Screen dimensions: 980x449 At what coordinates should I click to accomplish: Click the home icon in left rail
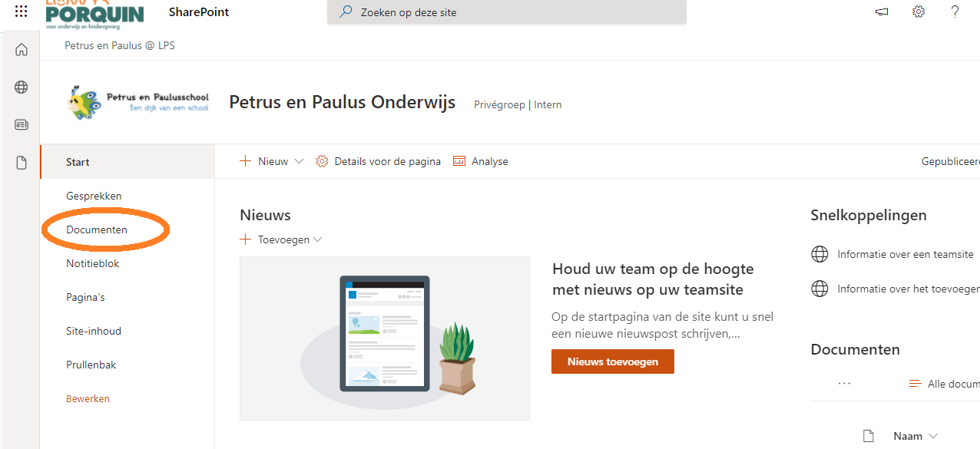tap(22, 50)
